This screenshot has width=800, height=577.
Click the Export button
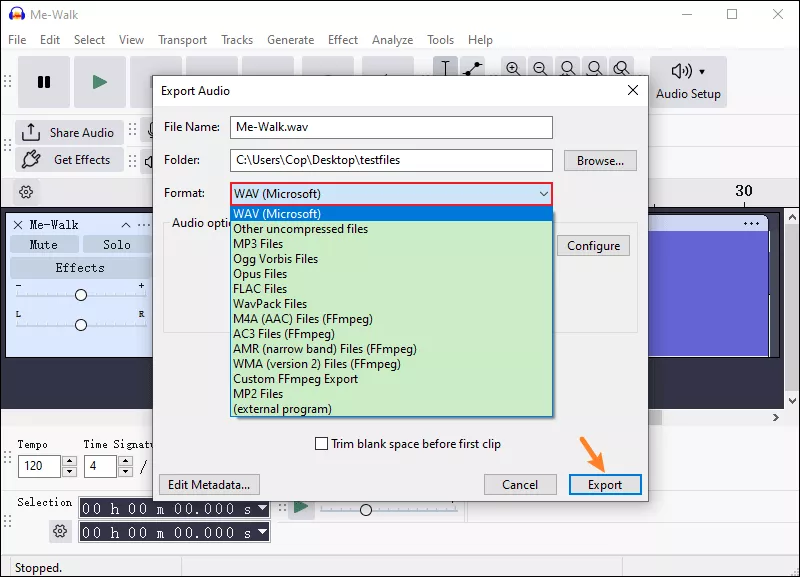[605, 485]
